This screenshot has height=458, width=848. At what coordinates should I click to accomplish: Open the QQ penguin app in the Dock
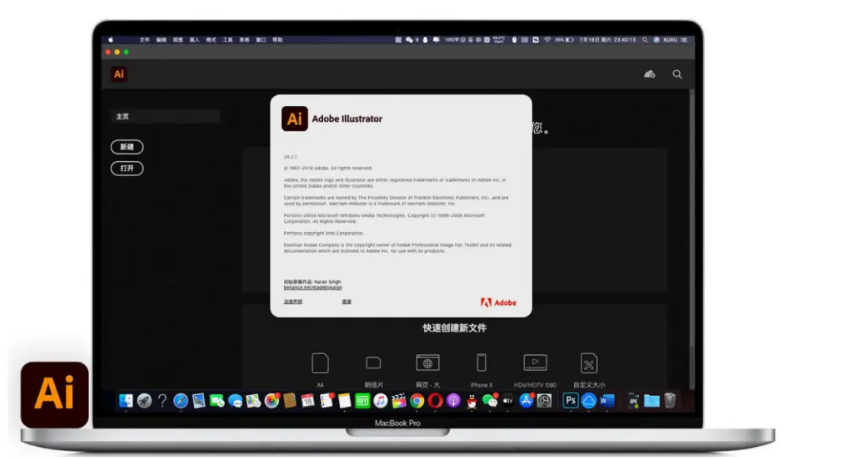[472, 401]
